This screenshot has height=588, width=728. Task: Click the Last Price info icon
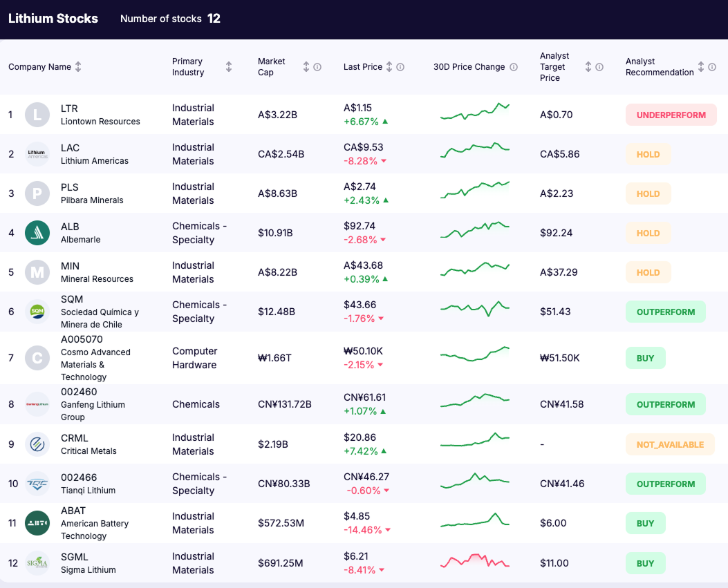click(x=400, y=67)
